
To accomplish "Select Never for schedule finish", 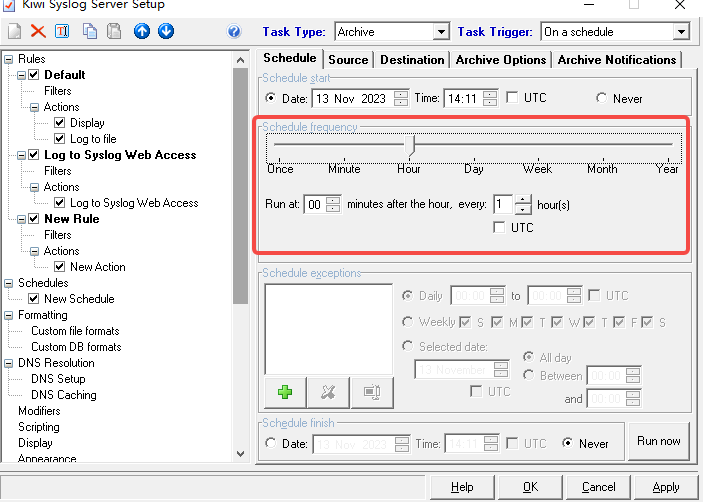I will point(568,443).
